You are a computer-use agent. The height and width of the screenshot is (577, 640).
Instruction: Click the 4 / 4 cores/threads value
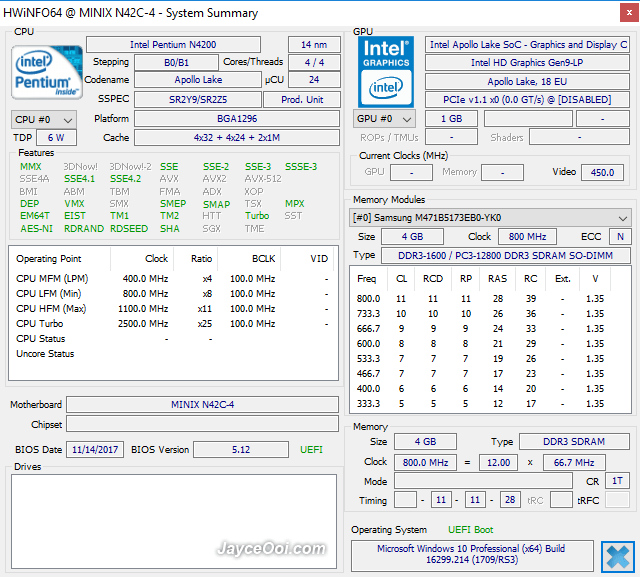(x=314, y=62)
